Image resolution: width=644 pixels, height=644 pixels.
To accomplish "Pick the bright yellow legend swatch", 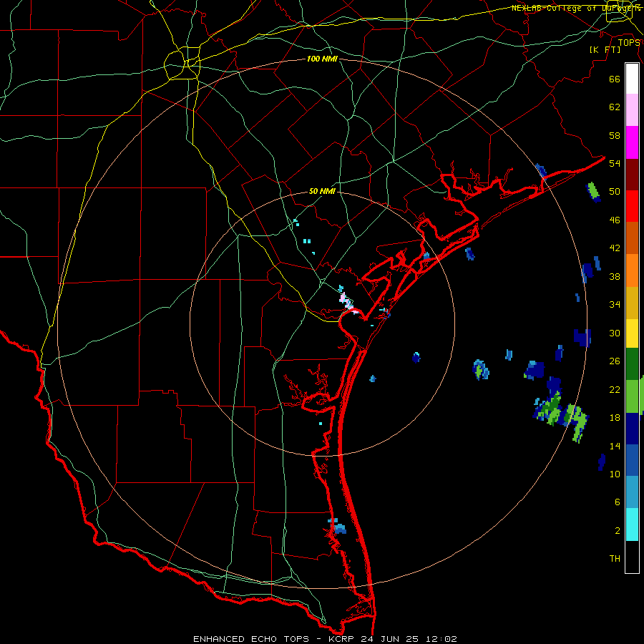I will coord(632,333).
